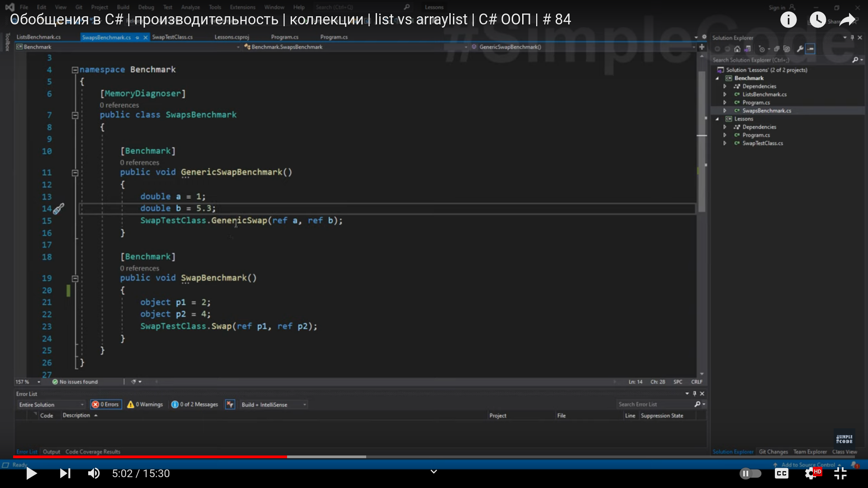Switch to the SwapTestClass.cs tab

tap(172, 37)
